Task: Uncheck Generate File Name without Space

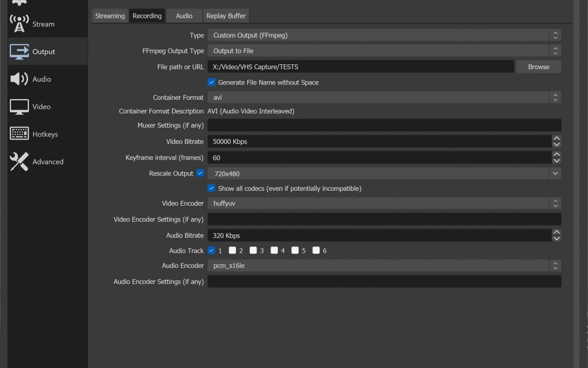Action: (212, 82)
